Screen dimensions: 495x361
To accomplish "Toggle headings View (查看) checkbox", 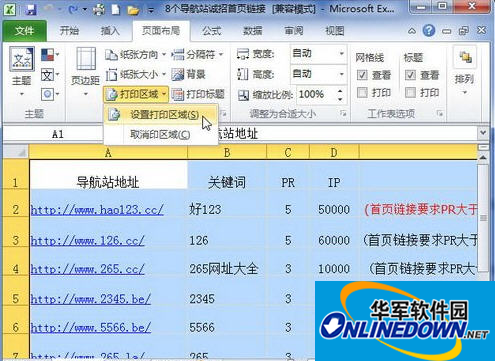I will click(410, 75).
